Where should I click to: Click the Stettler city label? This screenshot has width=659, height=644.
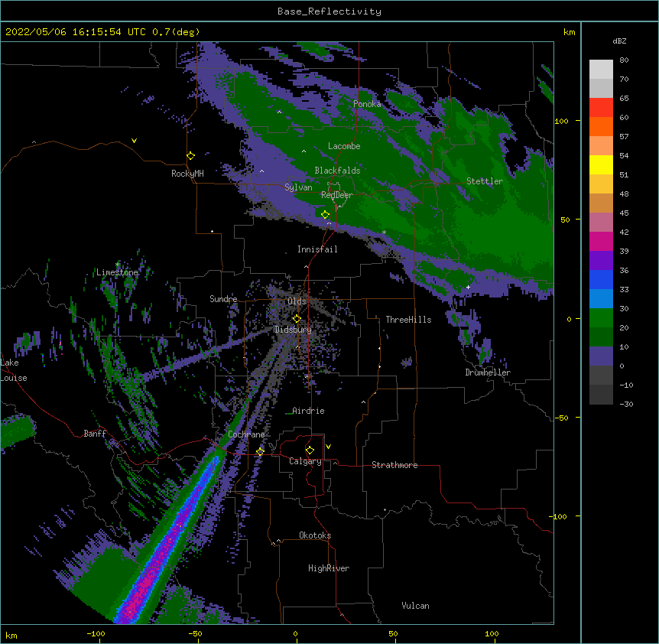click(485, 181)
